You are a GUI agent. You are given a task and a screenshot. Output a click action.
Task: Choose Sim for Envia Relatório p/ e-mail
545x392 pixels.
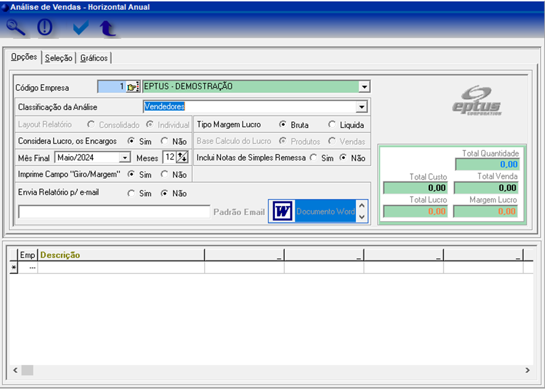point(131,193)
